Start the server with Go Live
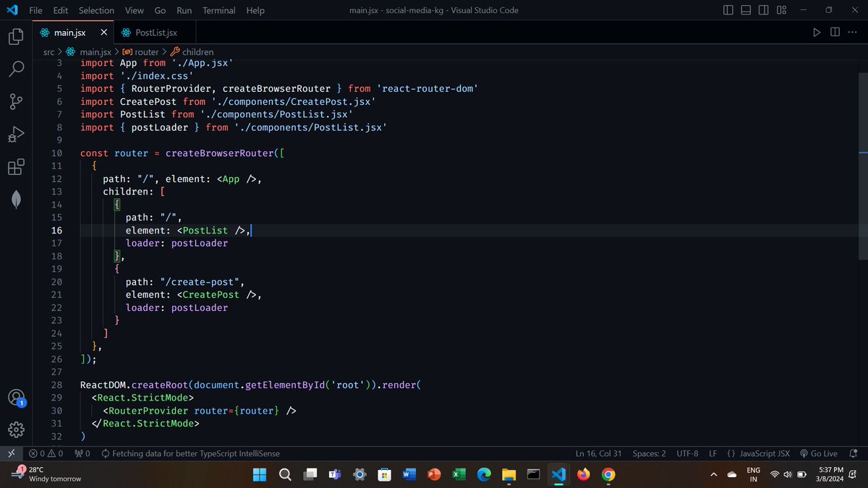 [820, 453]
